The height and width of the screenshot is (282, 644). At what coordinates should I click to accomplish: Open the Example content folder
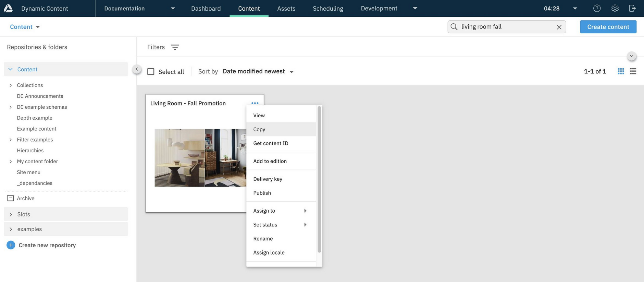pos(37,129)
